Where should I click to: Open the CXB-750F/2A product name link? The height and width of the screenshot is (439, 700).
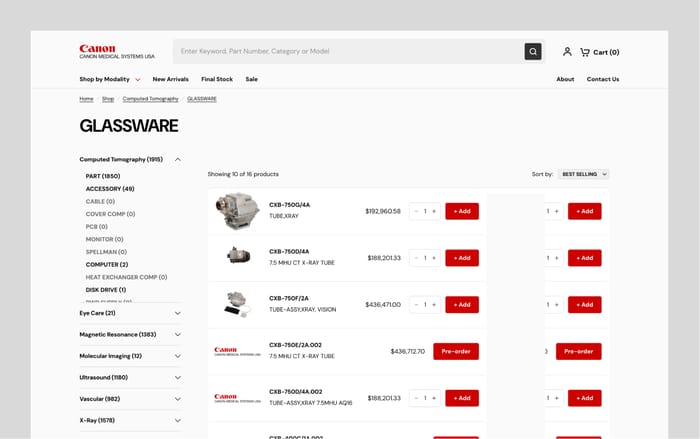(288, 298)
